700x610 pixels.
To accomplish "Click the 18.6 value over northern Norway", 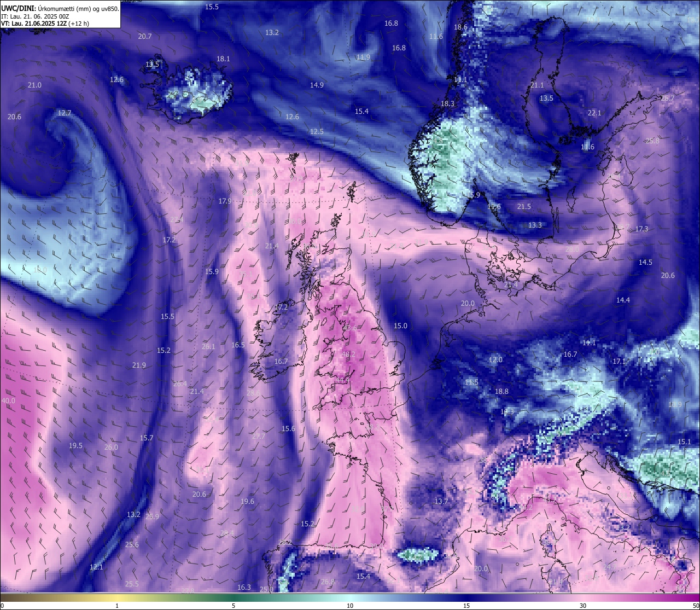I will pyautogui.click(x=460, y=27).
